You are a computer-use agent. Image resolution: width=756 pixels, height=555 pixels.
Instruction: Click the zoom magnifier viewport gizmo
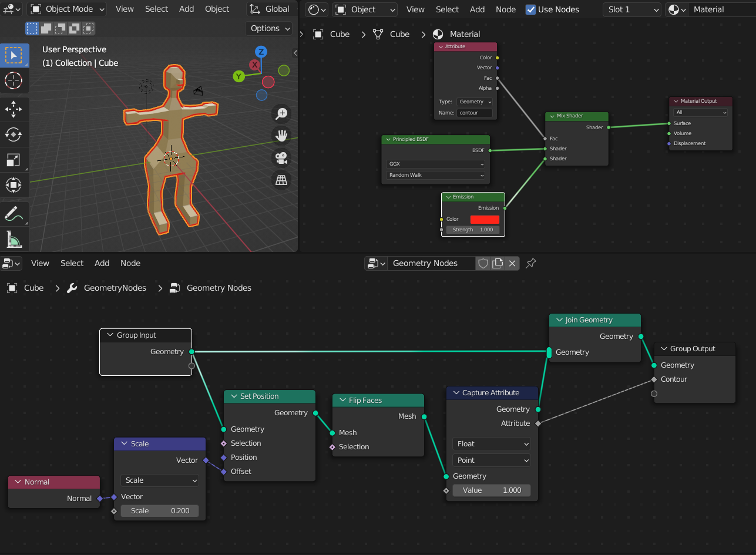(x=282, y=113)
